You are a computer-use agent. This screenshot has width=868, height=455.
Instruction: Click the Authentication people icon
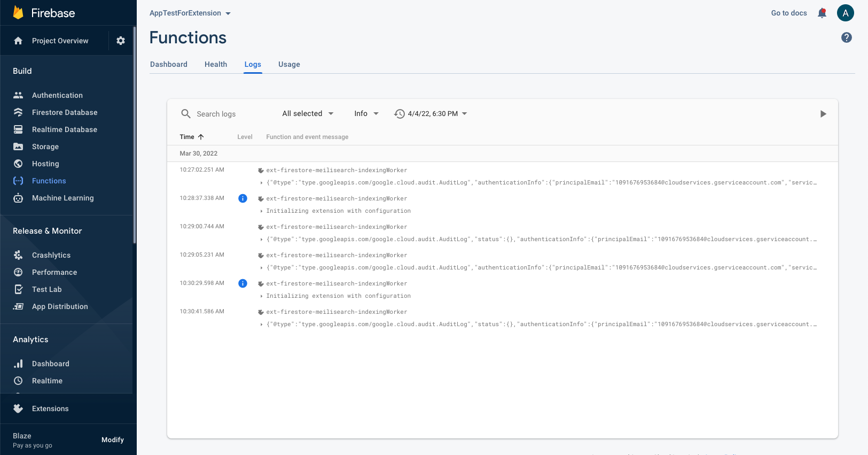(18, 95)
